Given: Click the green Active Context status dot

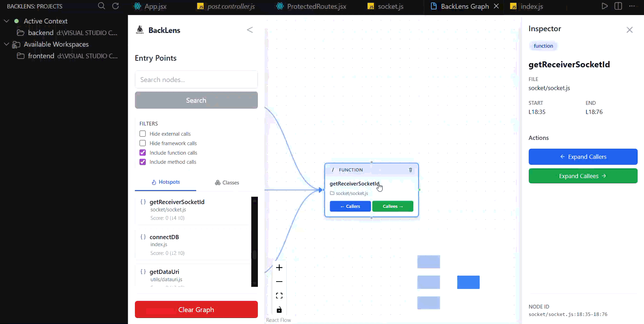Looking at the screenshot, I should point(16,21).
